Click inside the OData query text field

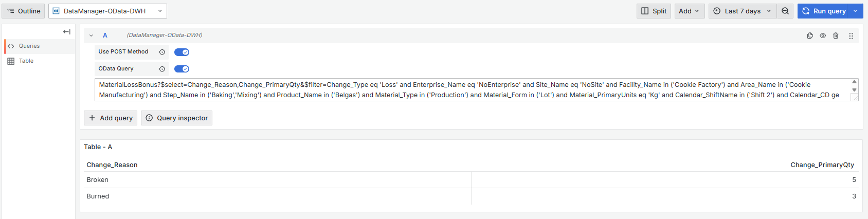pyautogui.click(x=463, y=90)
